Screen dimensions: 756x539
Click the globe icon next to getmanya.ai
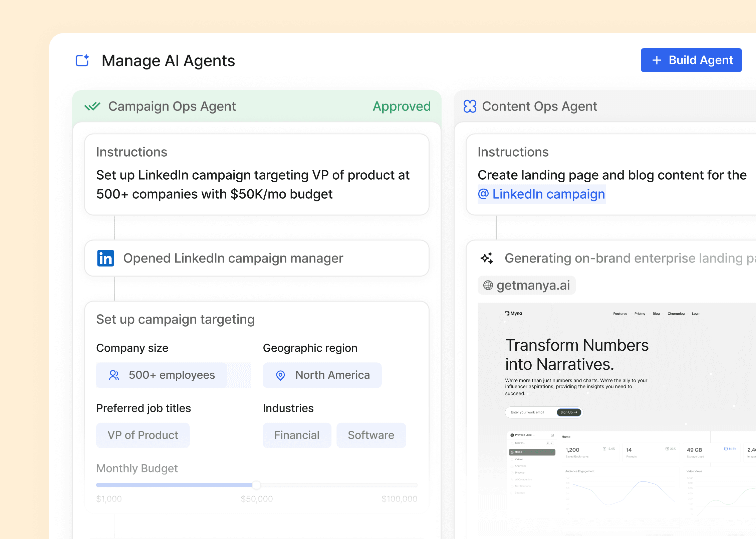(x=488, y=285)
